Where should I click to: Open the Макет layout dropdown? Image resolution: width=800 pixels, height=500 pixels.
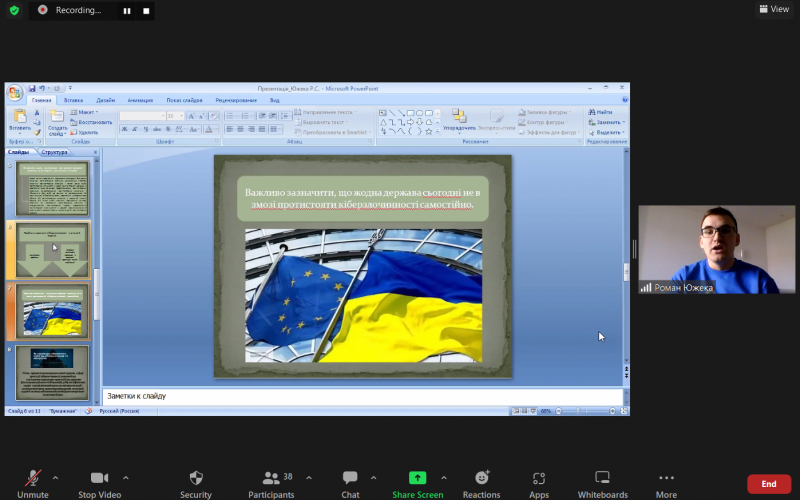84,112
